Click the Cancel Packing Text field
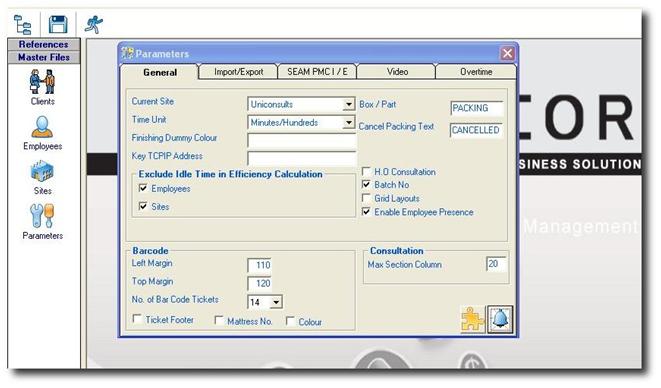 tap(477, 130)
